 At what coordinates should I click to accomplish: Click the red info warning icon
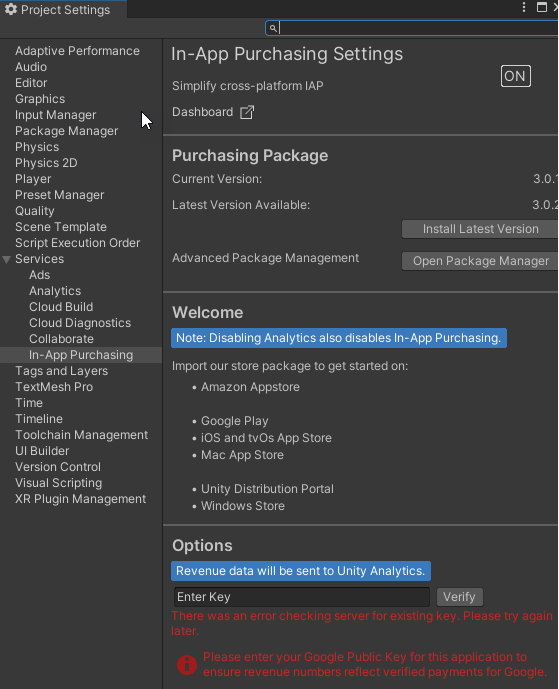tap(187, 665)
